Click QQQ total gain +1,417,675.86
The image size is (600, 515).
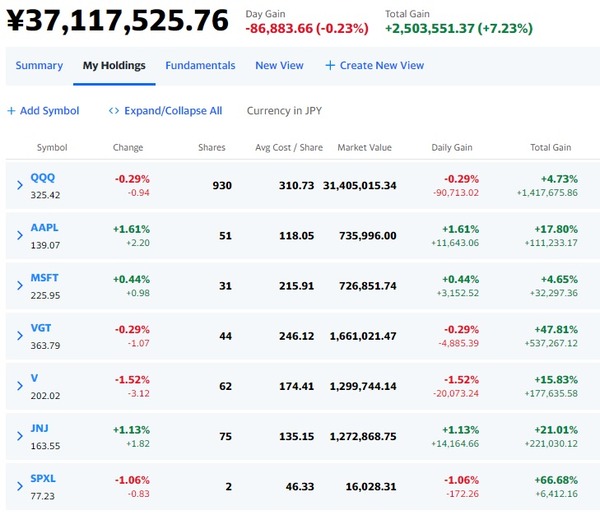547,192
